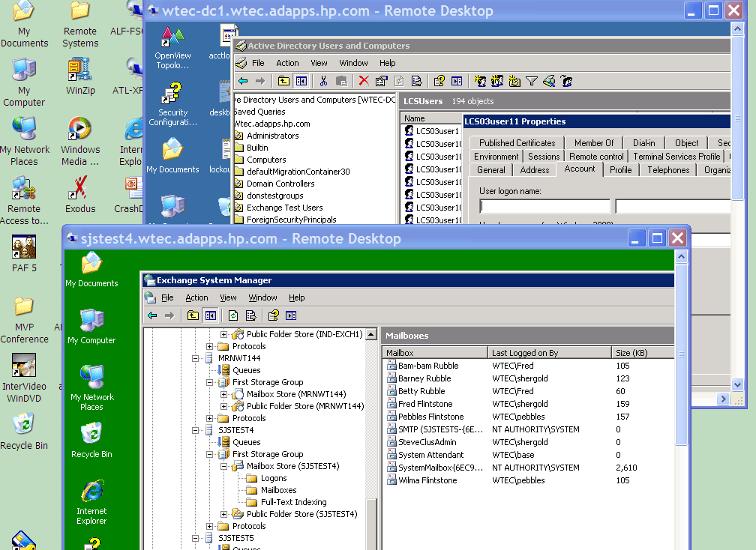Toggle console tree icon in Exchange System Manager
This screenshot has width=756, height=550.
coord(211,315)
